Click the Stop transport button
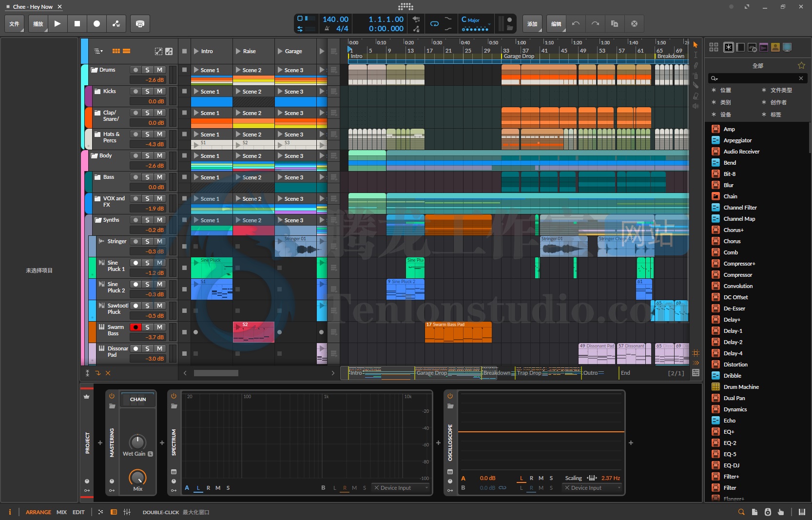Image resolution: width=812 pixels, height=520 pixels. (x=77, y=24)
